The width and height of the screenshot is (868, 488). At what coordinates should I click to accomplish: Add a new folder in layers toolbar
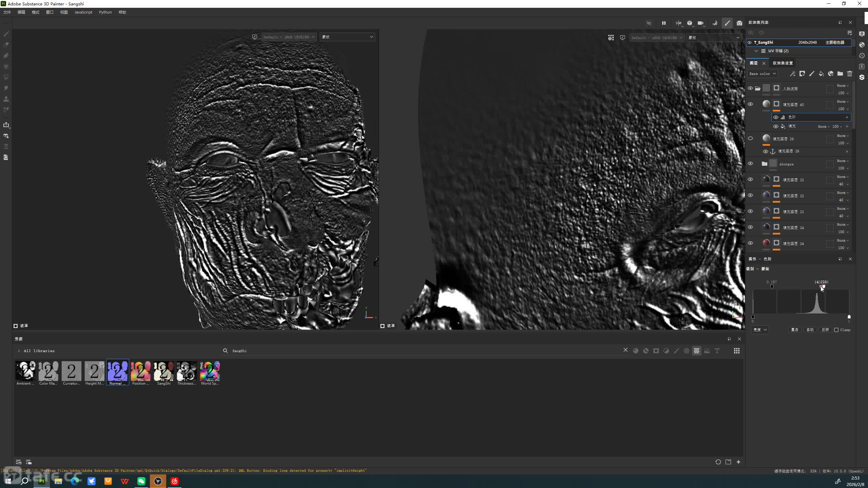(840, 74)
